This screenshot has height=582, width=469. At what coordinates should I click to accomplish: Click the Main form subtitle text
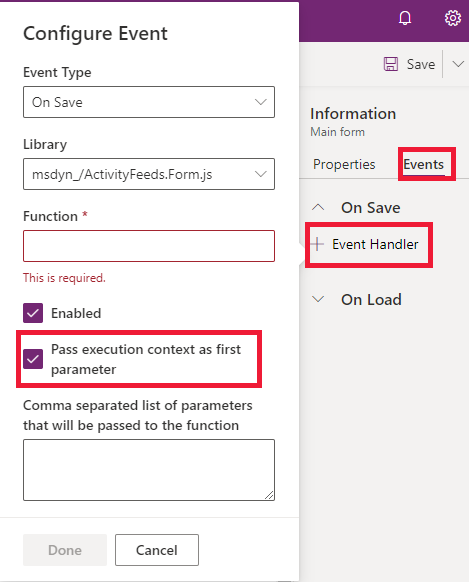click(337, 132)
